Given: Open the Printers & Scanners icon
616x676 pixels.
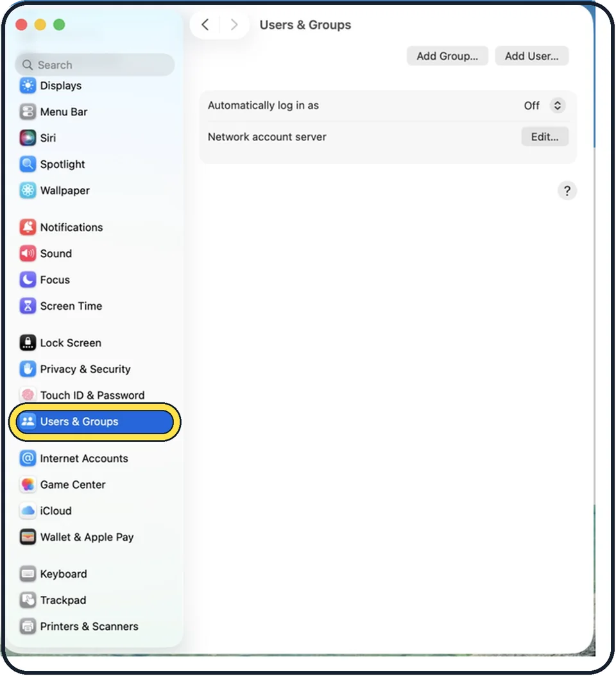Looking at the screenshot, I should tap(28, 627).
